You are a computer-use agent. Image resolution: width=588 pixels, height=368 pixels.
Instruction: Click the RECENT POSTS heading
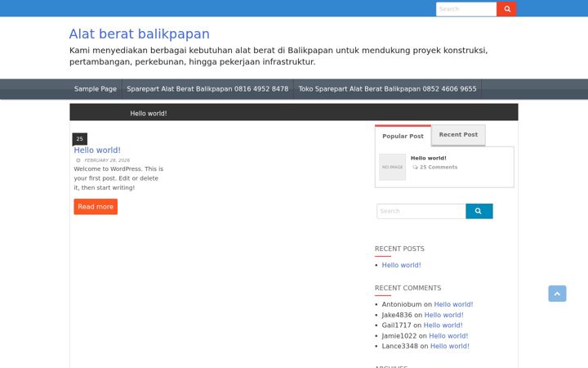click(x=399, y=249)
